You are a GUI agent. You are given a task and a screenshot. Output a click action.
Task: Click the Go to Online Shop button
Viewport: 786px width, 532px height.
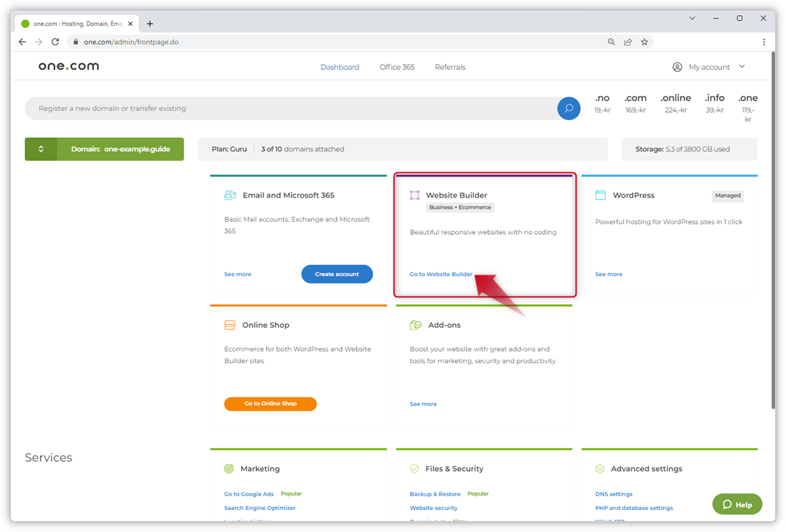click(x=270, y=404)
